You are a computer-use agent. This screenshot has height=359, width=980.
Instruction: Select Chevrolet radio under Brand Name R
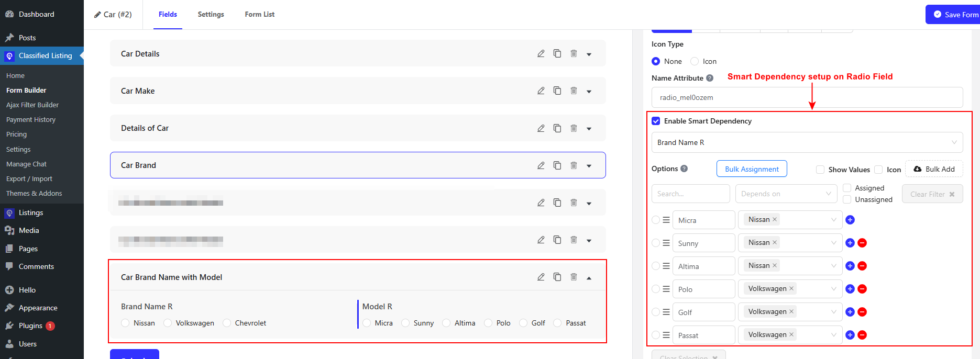(x=227, y=323)
